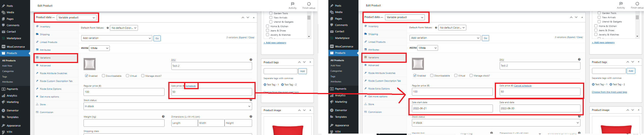Viewport: 644px width, 135px height.
Task: Open White variation dropdown in left screenshot
Action: click(x=99, y=48)
